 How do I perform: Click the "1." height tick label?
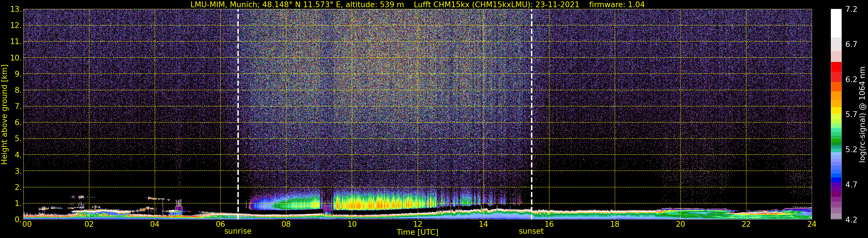[x=18, y=204]
